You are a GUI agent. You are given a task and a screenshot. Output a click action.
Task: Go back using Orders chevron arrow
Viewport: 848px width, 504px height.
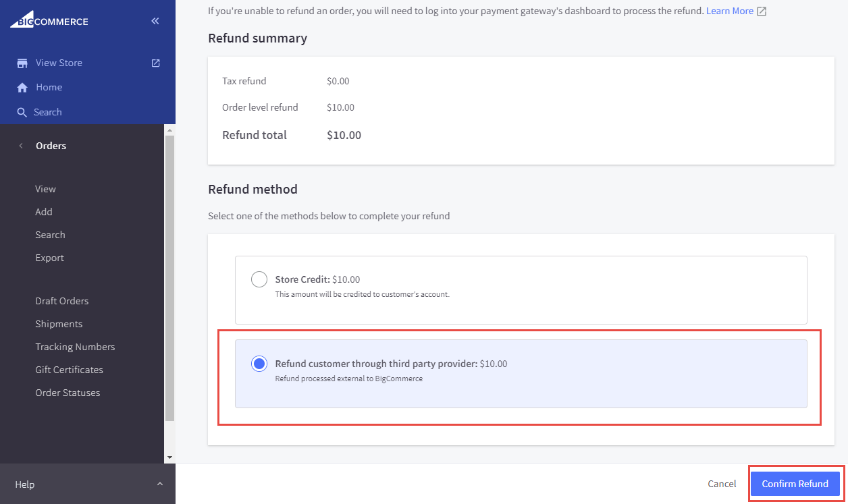point(21,146)
